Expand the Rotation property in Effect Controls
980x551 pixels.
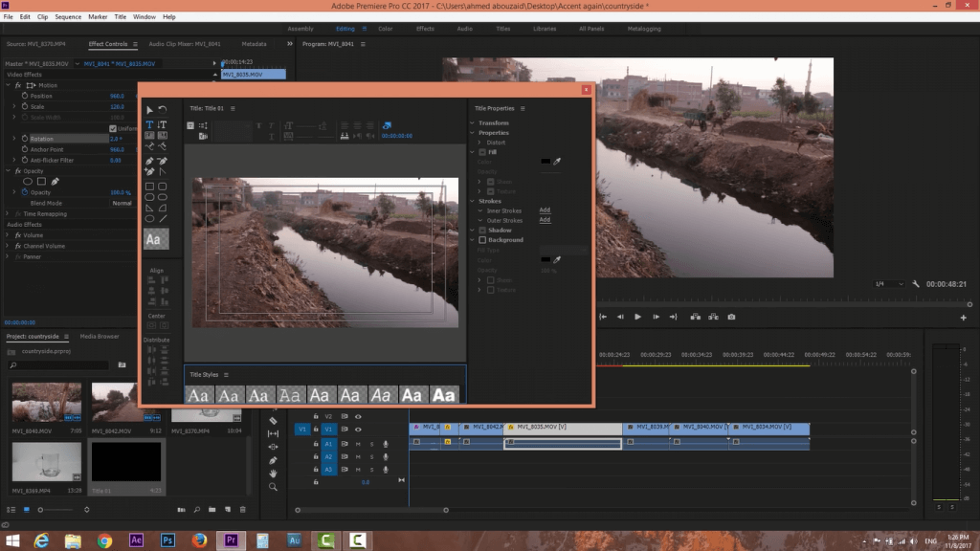(x=14, y=139)
